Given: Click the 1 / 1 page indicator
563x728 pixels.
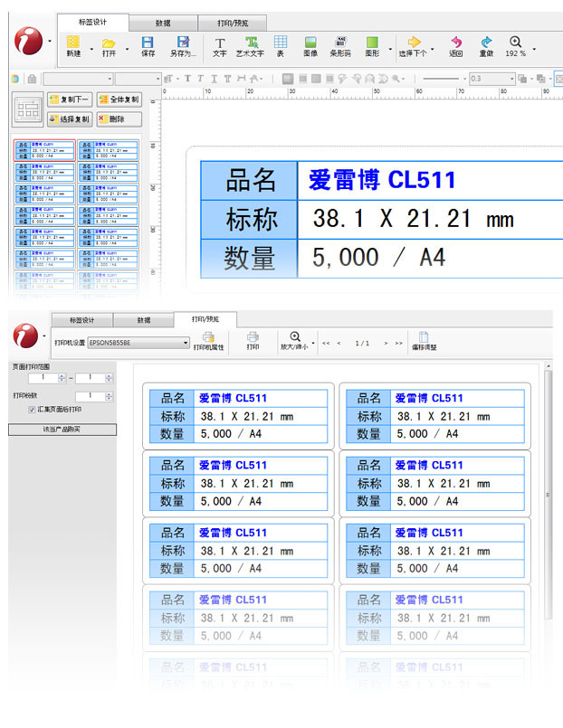Looking at the screenshot, I should click(362, 344).
